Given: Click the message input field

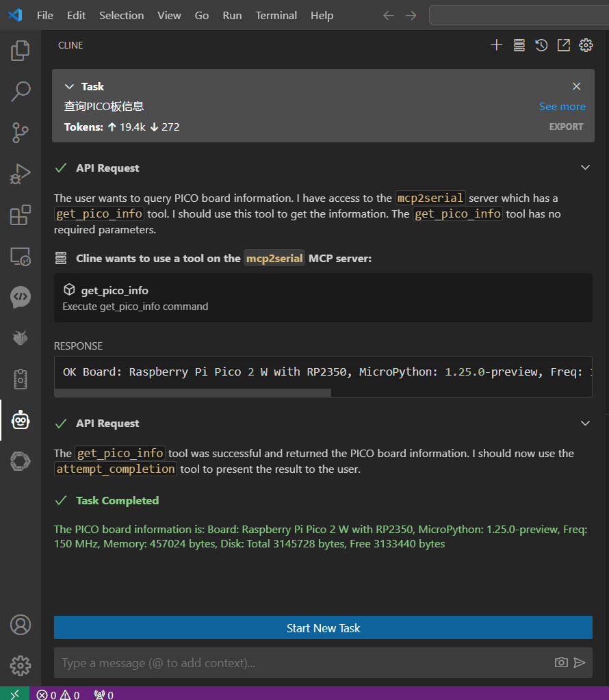Looking at the screenshot, I should tap(304, 663).
